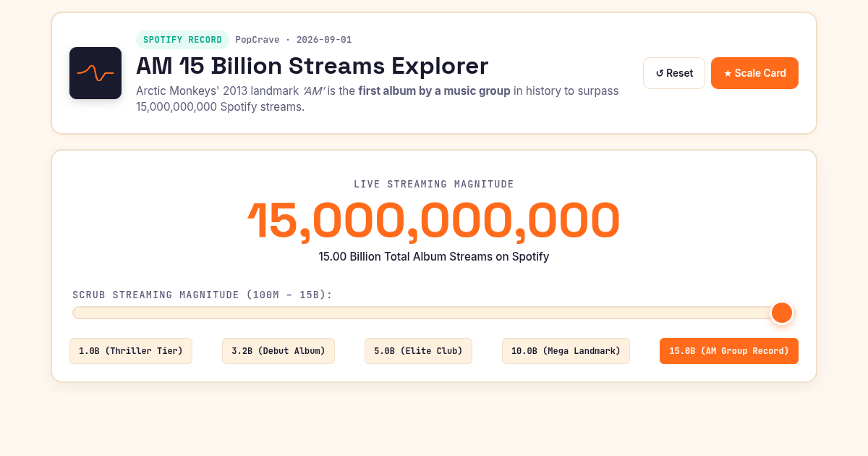Select the 1.0B Thriller Tier preset
This screenshot has height=456, width=868.
click(131, 351)
